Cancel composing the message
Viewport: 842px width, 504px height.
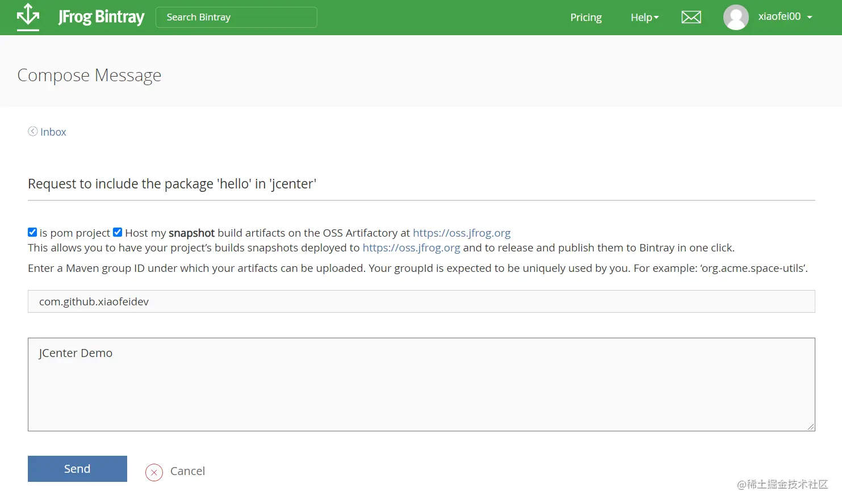[187, 471]
